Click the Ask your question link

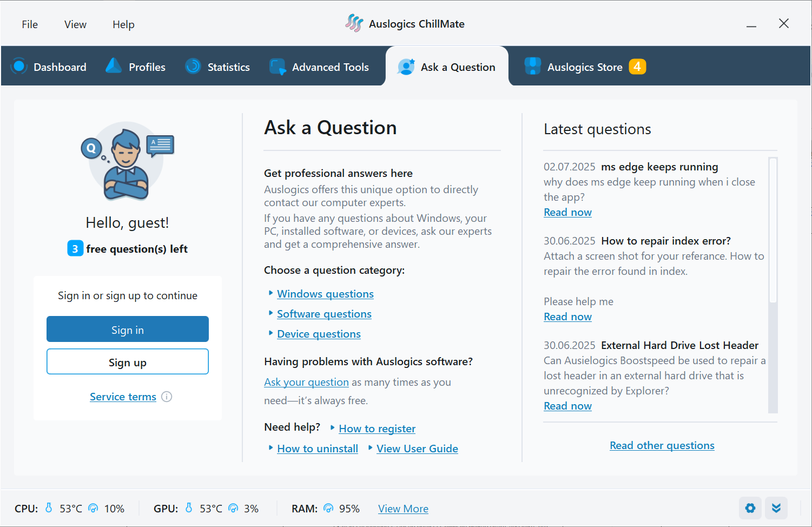click(x=306, y=382)
